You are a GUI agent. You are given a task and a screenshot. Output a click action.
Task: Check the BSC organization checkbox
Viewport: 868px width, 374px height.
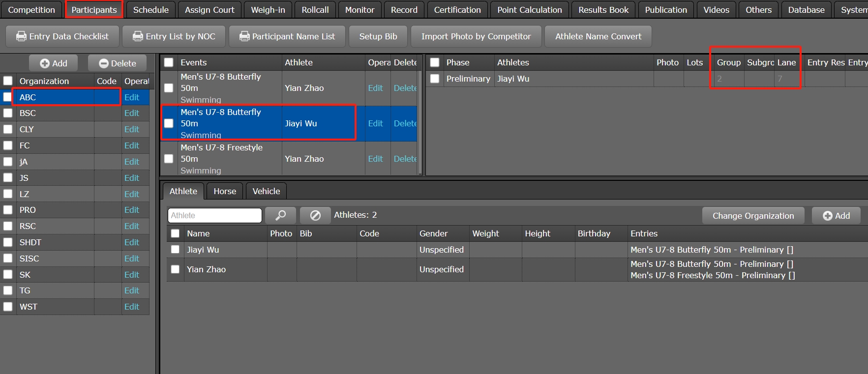(8, 113)
